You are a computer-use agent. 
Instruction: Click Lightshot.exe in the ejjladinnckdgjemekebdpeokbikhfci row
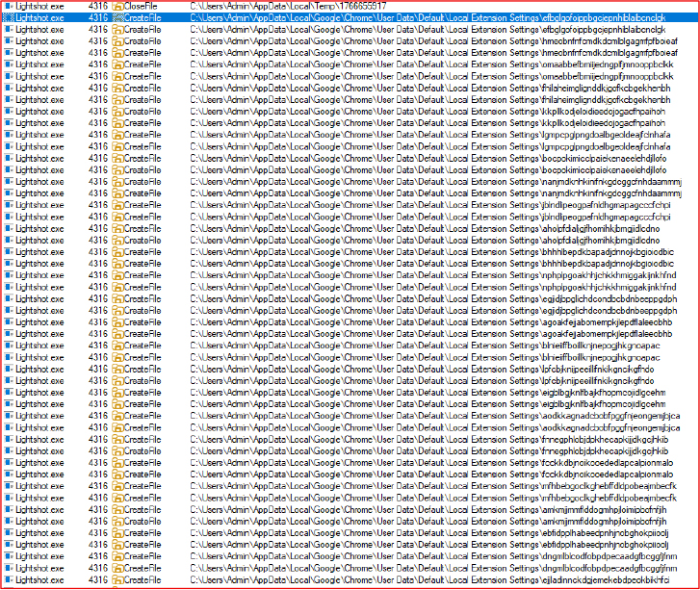(x=39, y=580)
